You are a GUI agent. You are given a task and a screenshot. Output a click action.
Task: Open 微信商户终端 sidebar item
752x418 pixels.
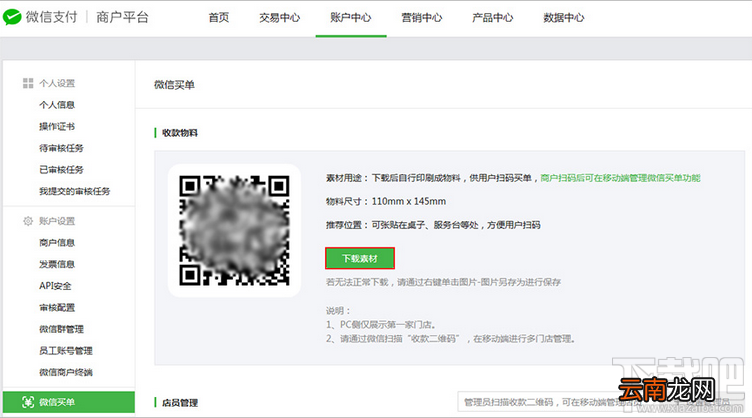click(x=66, y=372)
